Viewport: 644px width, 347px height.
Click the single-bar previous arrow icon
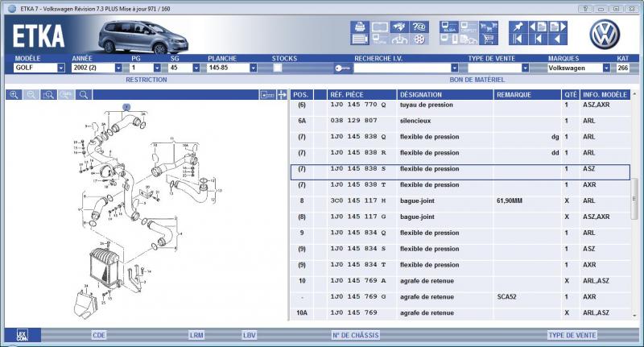[538, 39]
